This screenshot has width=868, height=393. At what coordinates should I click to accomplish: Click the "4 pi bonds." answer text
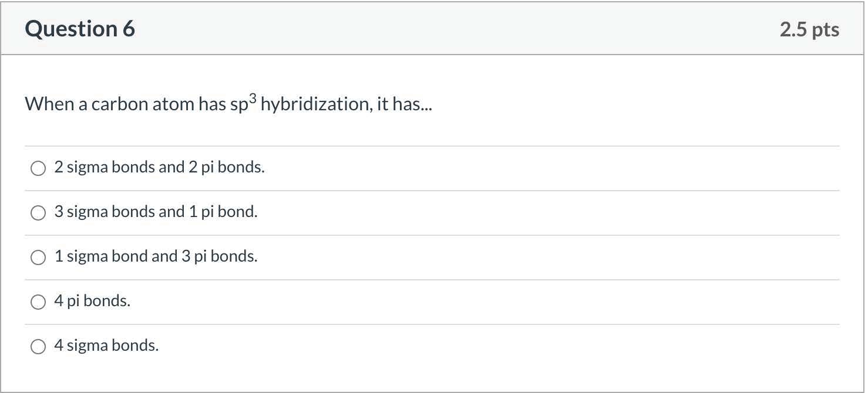(92, 301)
